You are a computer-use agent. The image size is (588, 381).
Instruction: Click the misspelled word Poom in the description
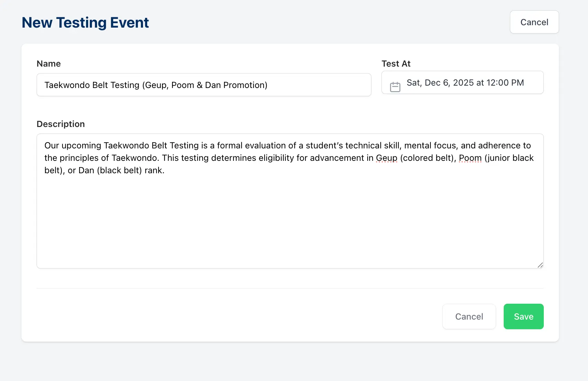click(470, 158)
